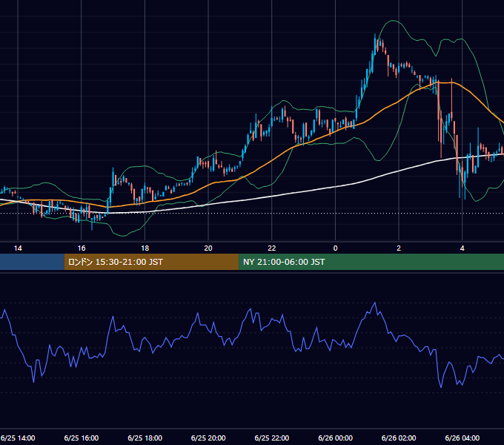
Task: Click the hour label 22 on the price chart axis
Action: click(272, 248)
